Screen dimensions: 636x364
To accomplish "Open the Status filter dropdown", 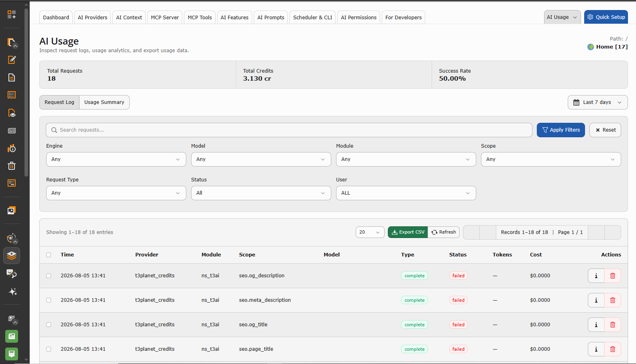I will pos(261,193).
